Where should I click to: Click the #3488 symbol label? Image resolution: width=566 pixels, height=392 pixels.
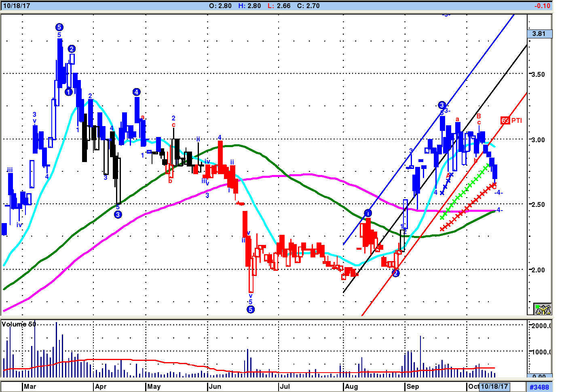point(539,387)
